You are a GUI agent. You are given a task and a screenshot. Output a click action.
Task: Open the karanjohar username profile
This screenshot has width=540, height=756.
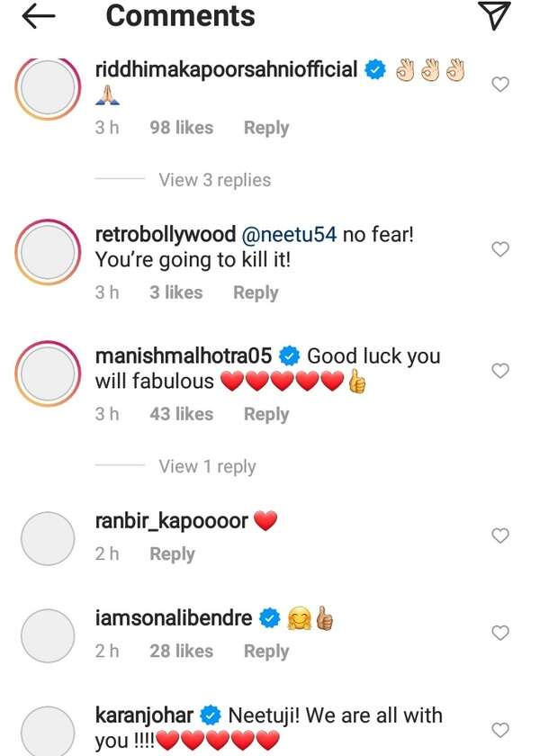point(145,716)
